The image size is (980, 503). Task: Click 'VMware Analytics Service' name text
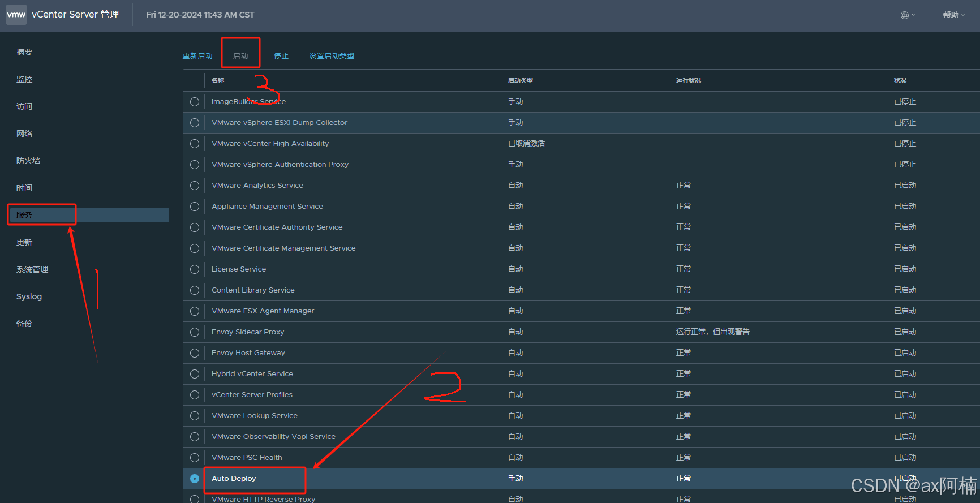pos(257,186)
